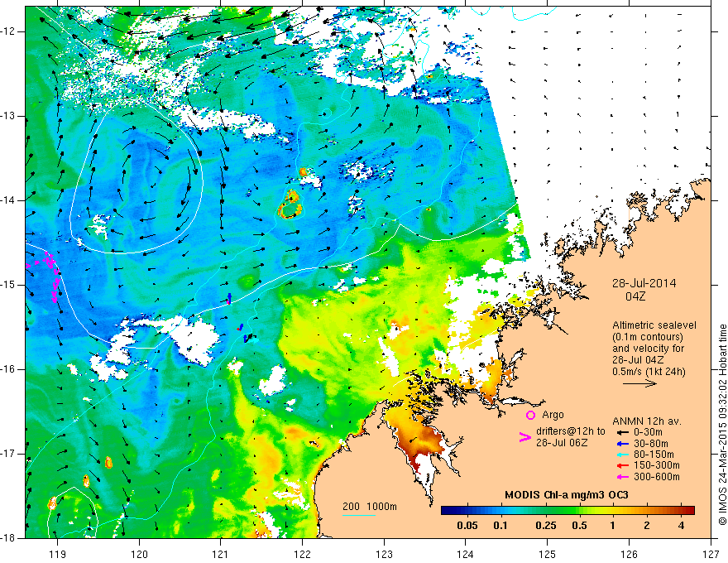Click the date text 28-Jul-2014
Image resolution: width=728 pixels, height=563 pixels.
click(x=644, y=283)
